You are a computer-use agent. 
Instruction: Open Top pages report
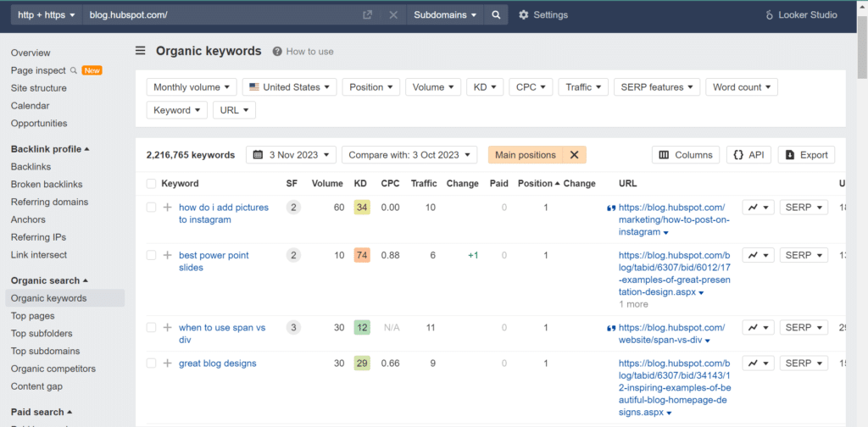pyautogui.click(x=33, y=316)
